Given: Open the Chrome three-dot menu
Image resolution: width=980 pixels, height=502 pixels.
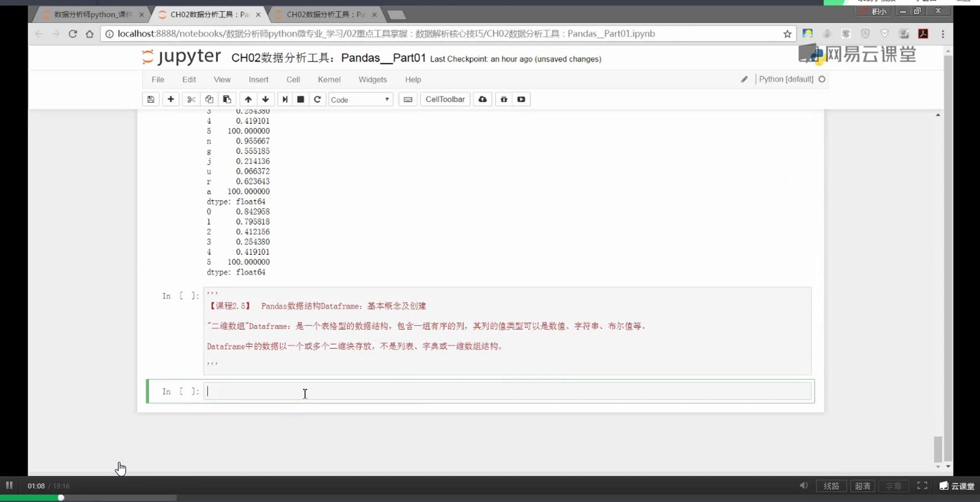Looking at the screenshot, I should pyautogui.click(x=943, y=34).
